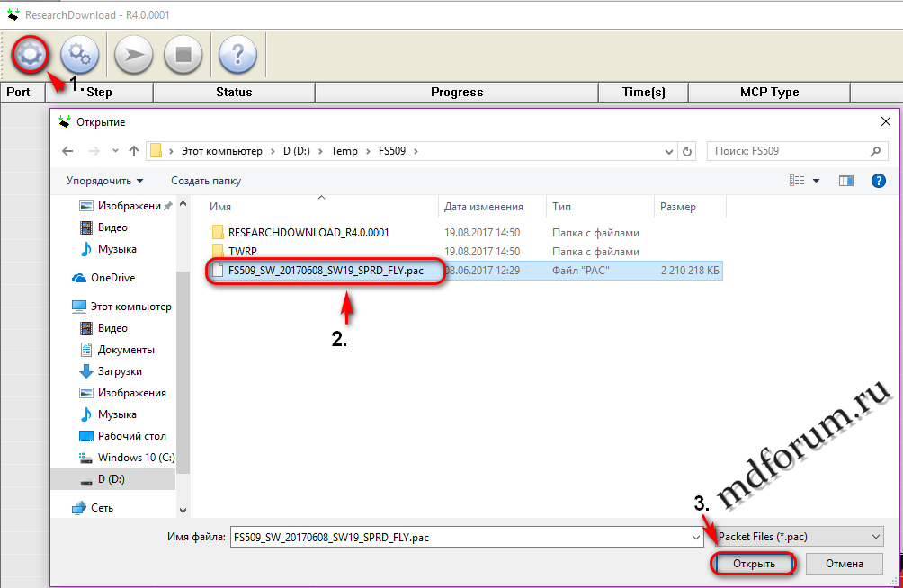Select 'Temp' in address breadcrumb
The height and width of the screenshot is (588, 903).
pos(344,151)
